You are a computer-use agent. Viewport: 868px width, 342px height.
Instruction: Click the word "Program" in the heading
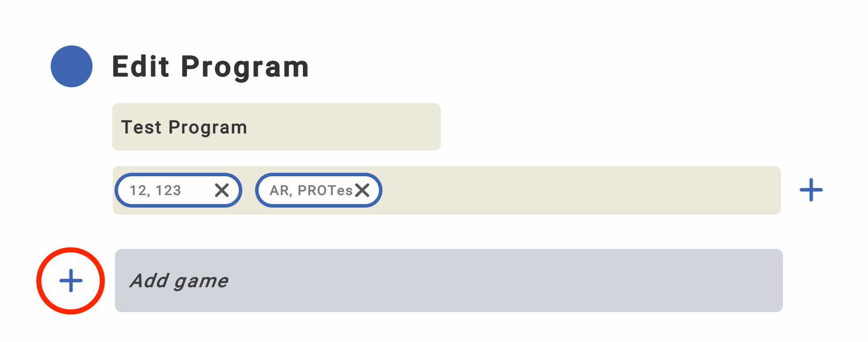pyautogui.click(x=245, y=67)
